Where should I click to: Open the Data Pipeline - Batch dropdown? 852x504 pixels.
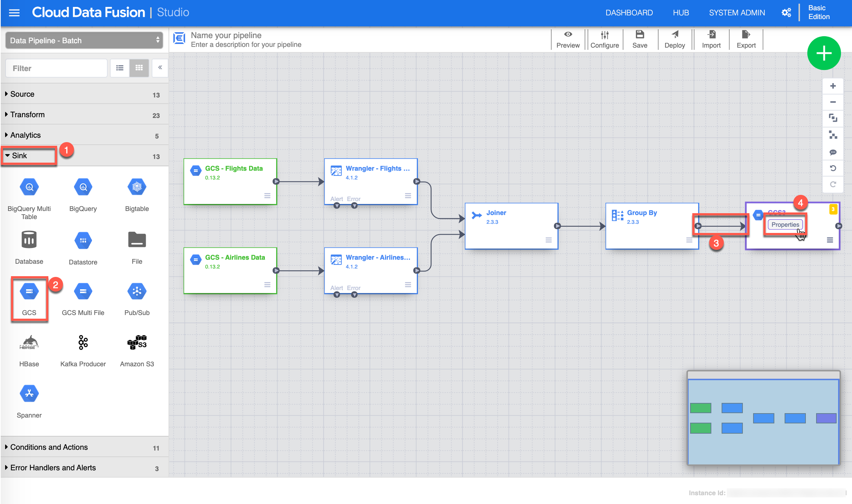[84, 40]
